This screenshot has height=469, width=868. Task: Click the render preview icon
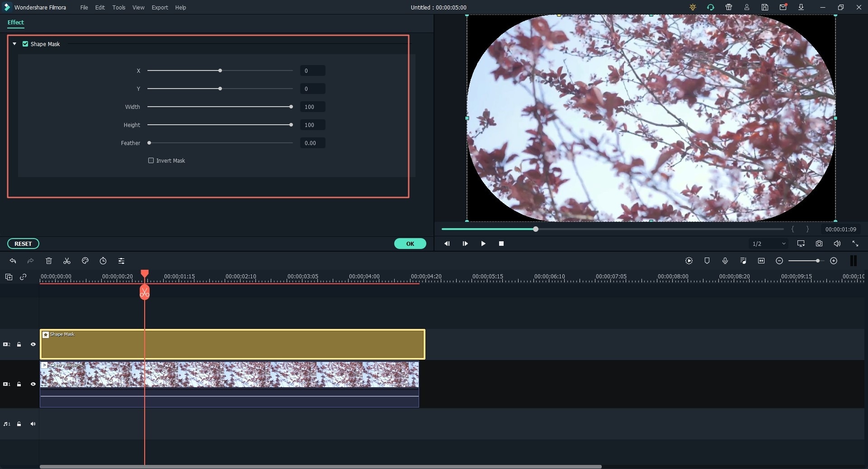tap(689, 261)
